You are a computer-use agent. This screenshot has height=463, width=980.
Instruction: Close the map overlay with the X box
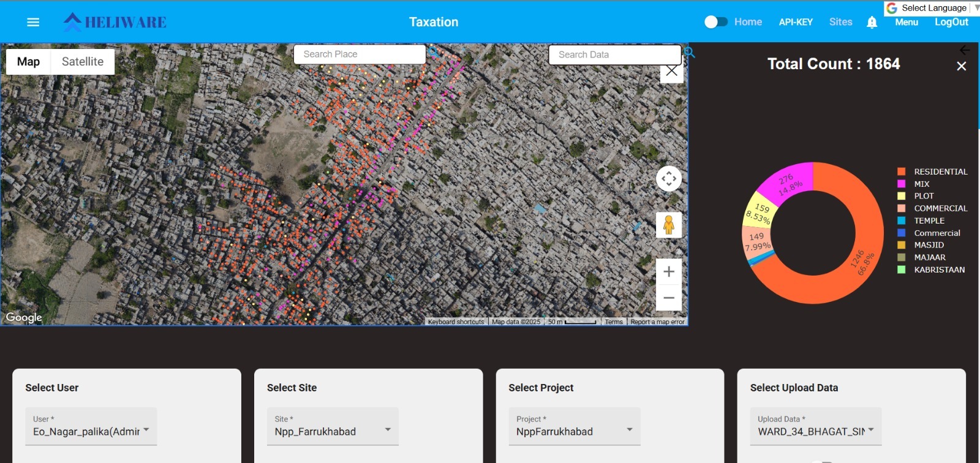pos(672,71)
